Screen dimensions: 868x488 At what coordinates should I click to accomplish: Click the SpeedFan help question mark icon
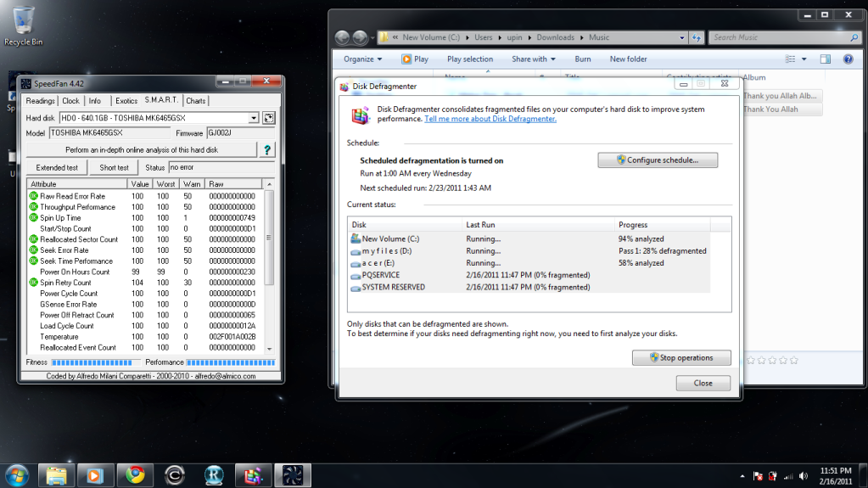coord(267,149)
